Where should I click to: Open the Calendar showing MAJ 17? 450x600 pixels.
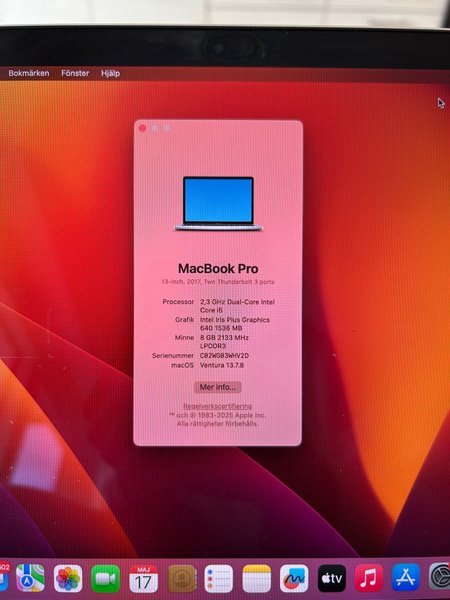pyautogui.click(x=143, y=578)
